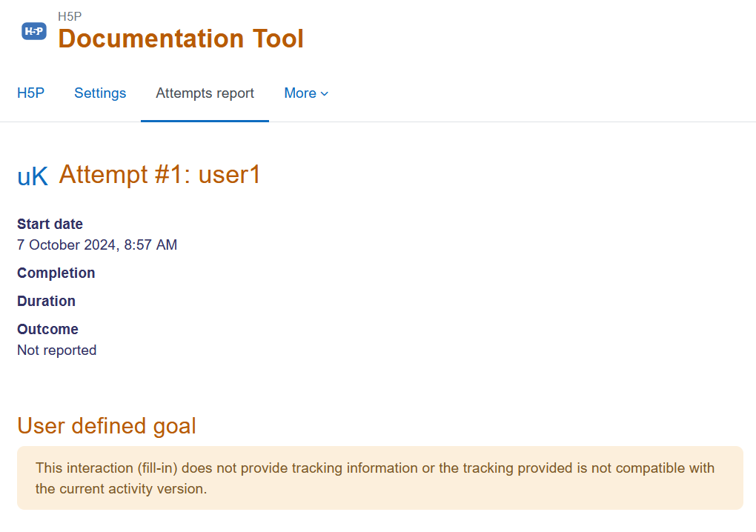Click the small H5P label above title
The image size is (756, 532).
70,16
